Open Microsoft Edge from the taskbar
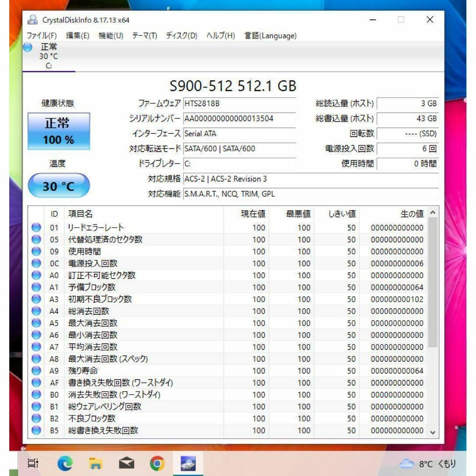The width and height of the screenshot is (476, 476). point(65,463)
